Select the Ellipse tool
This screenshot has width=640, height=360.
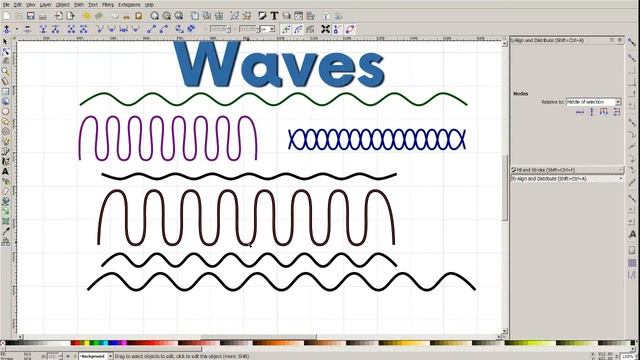pyautogui.click(x=5, y=111)
